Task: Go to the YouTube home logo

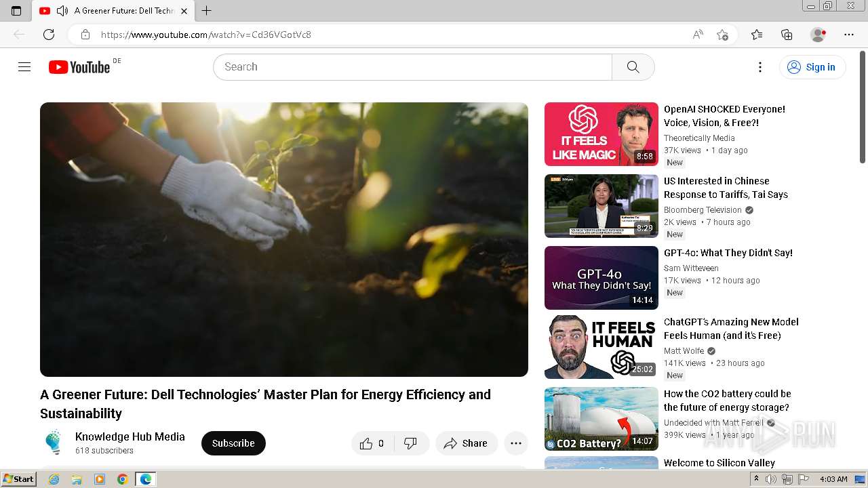Action: [x=79, y=67]
